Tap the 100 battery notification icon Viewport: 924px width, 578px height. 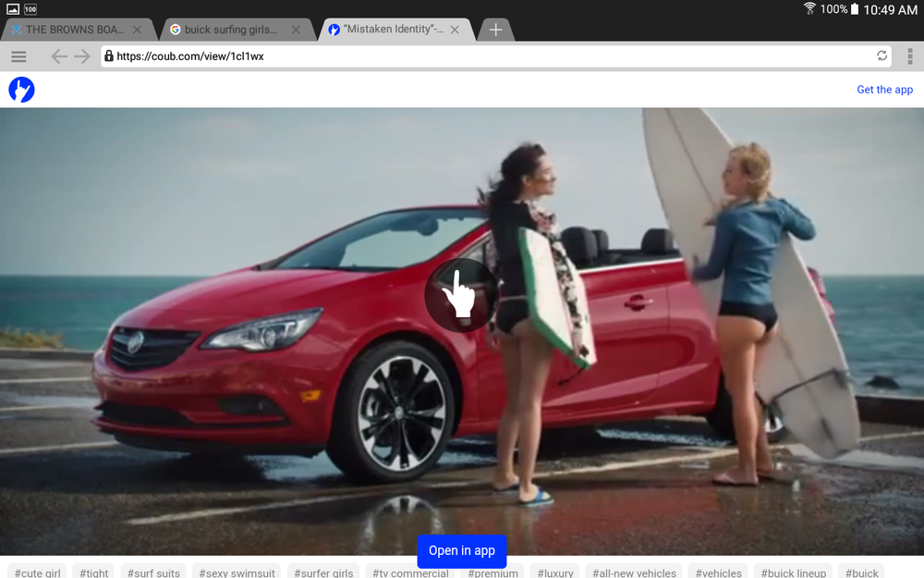tap(30, 9)
